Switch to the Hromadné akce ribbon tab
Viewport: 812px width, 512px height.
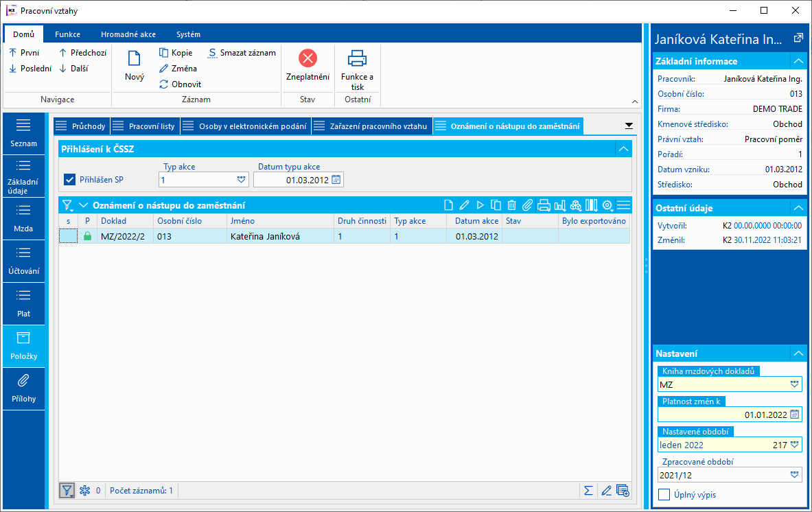(128, 34)
